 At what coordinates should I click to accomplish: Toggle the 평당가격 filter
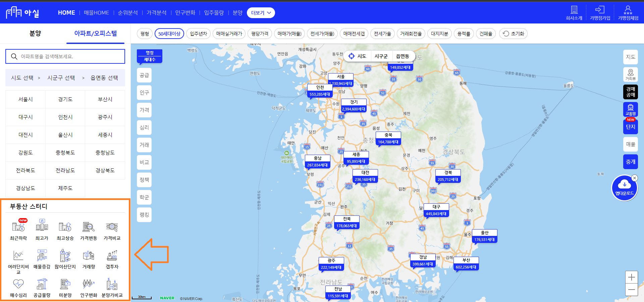pyautogui.click(x=260, y=34)
